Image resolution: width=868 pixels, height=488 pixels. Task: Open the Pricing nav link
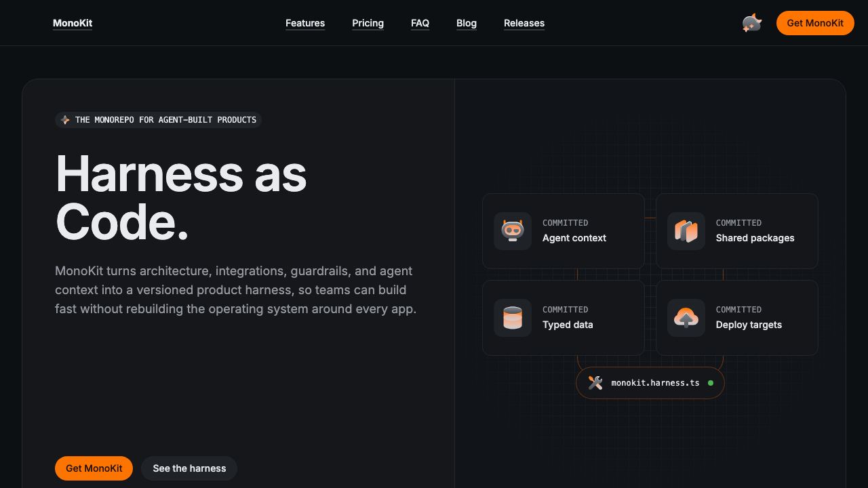(368, 23)
